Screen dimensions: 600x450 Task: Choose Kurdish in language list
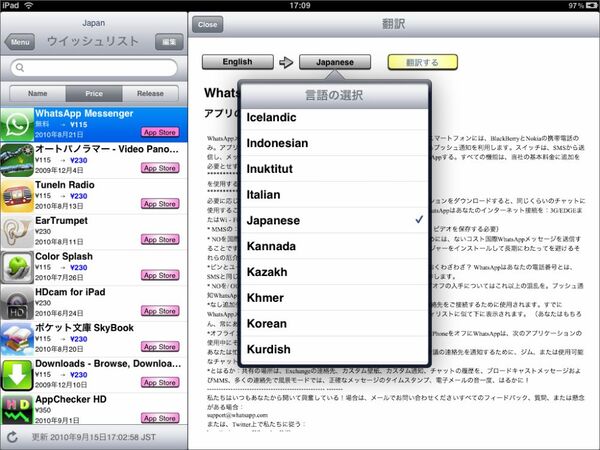point(334,349)
